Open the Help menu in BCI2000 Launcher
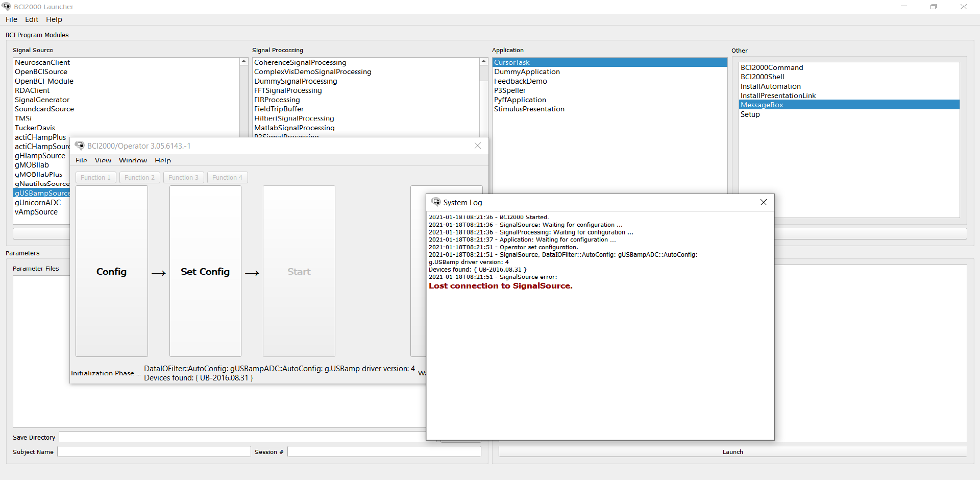Image resolution: width=980 pixels, height=480 pixels. coord(54,19)
